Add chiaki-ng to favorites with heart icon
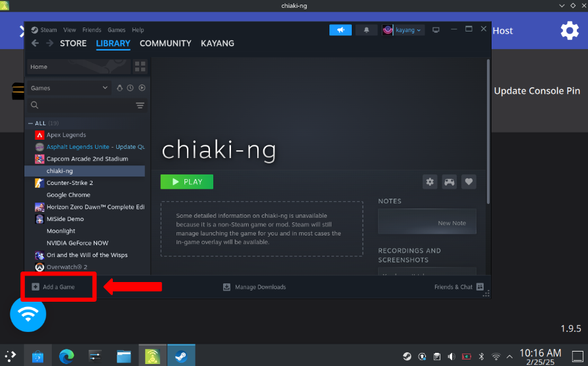The image size is (588, 366). click(x=468, y=182)
